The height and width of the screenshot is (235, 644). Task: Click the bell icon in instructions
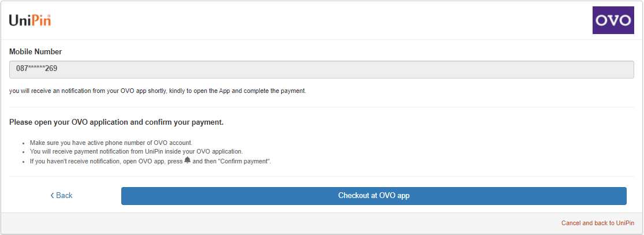188,161
